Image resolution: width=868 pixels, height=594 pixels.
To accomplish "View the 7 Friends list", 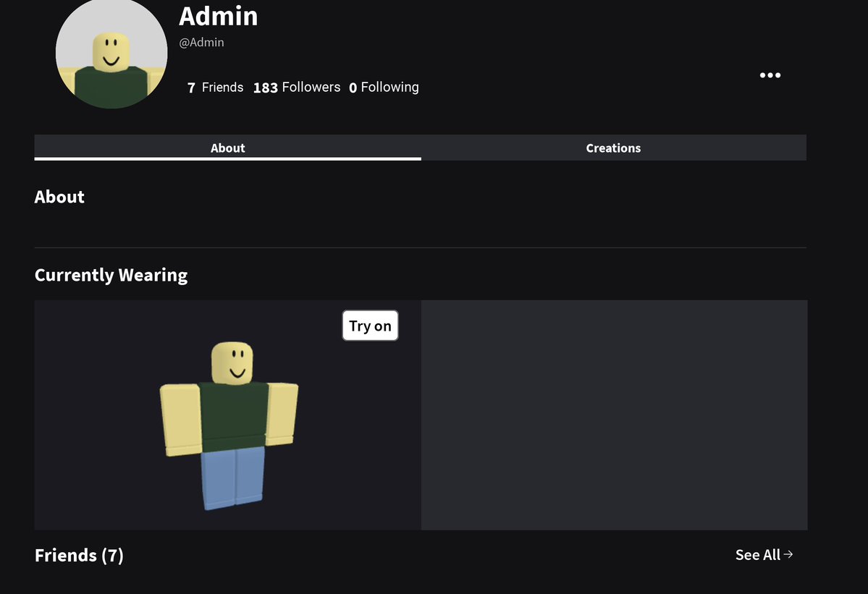I will pyautogui.click(x=215, y=88).
